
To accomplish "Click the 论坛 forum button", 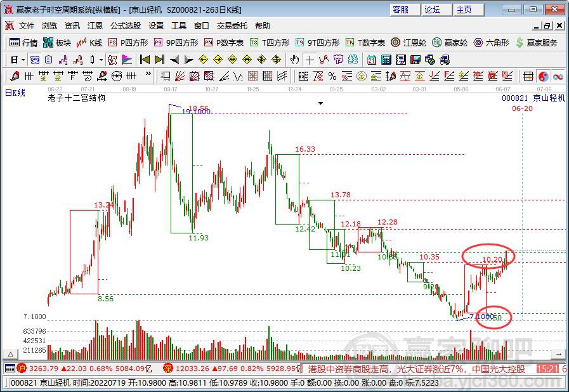I will (437, 10).
